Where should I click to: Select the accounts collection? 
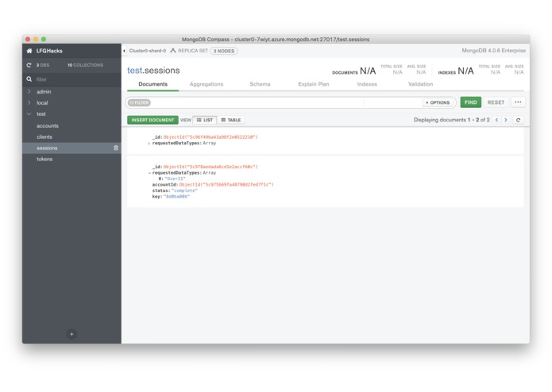(x=48, y=125)
